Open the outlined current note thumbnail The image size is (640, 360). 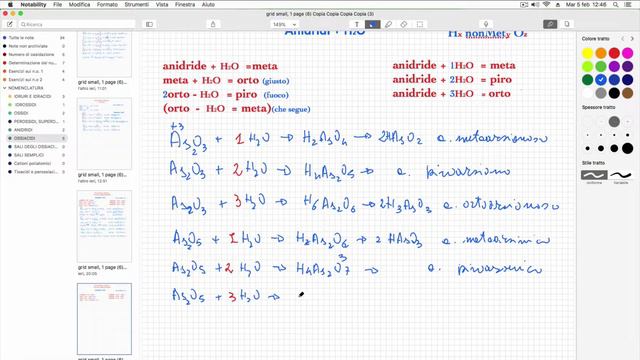coord(104,319)
